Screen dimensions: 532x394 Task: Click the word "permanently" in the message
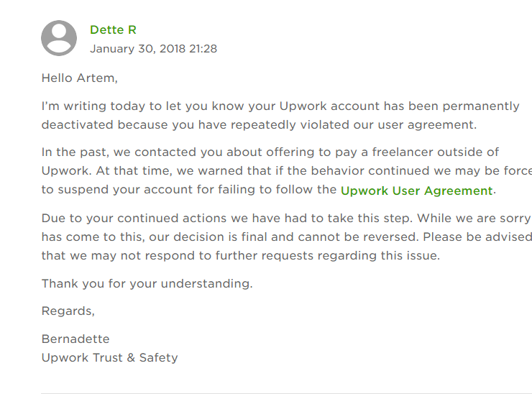[x=481, y=106]
